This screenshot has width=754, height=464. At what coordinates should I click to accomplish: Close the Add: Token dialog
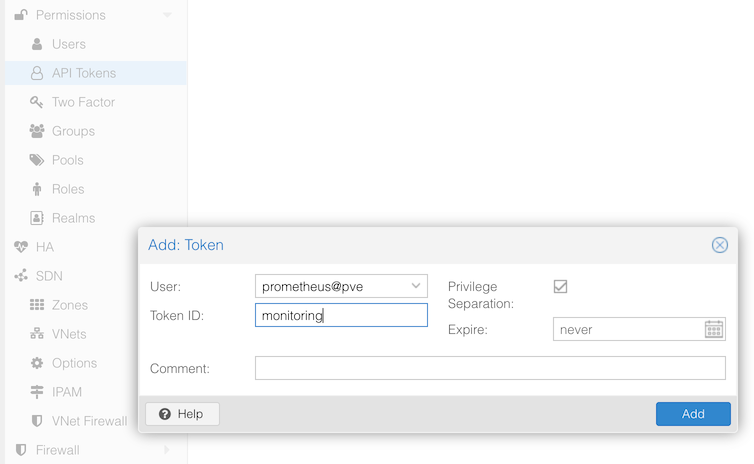719,245
